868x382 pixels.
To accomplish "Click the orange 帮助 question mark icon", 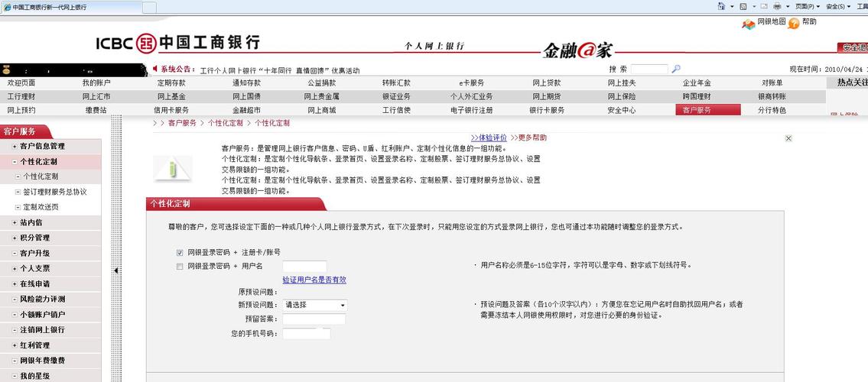I will tap(793, 23).
